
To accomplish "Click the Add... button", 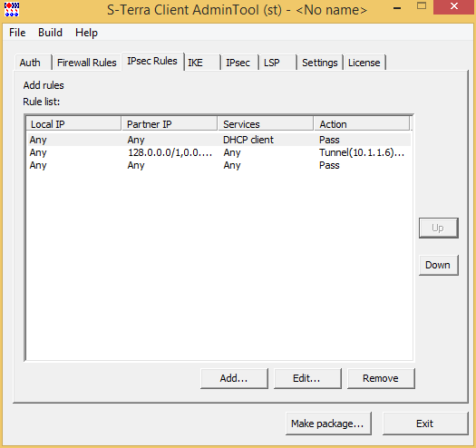I will [x=234, y=378].
